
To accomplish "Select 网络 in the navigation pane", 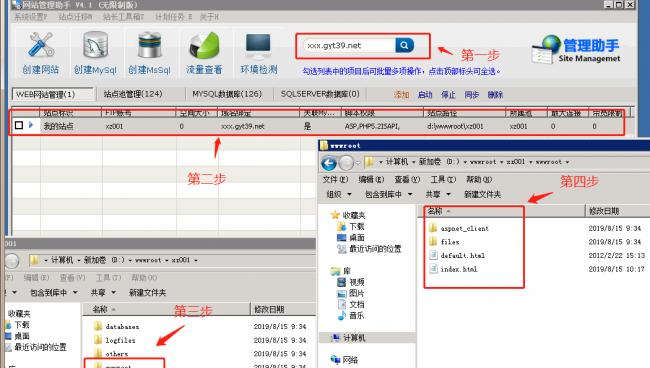I will coord(344,360).
